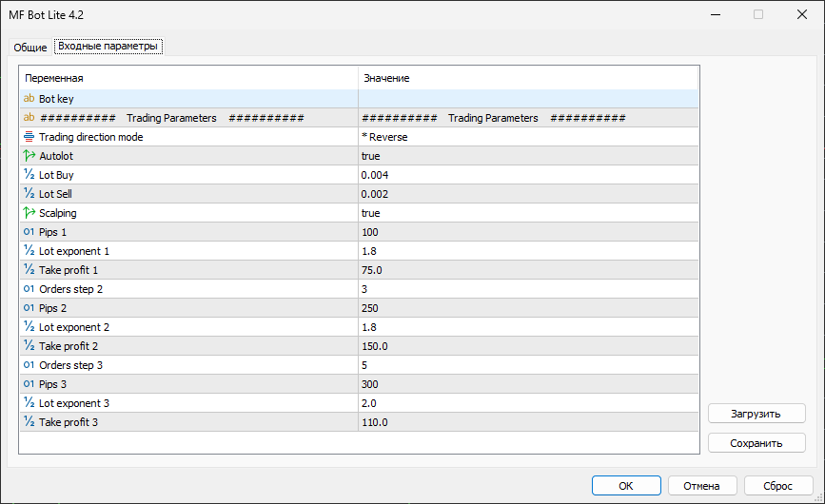Click the empty Bot key value field
825x504 pixels.
tap(528, 99)
